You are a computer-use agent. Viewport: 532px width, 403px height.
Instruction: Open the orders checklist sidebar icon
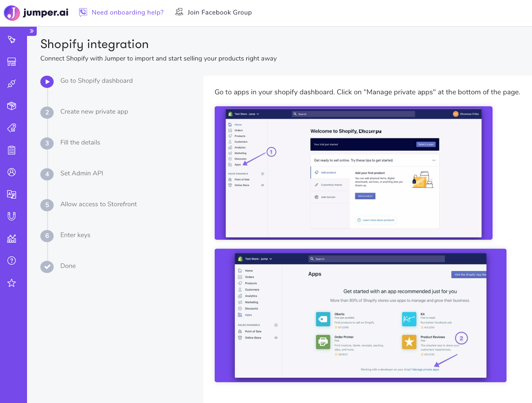[12, 150]
